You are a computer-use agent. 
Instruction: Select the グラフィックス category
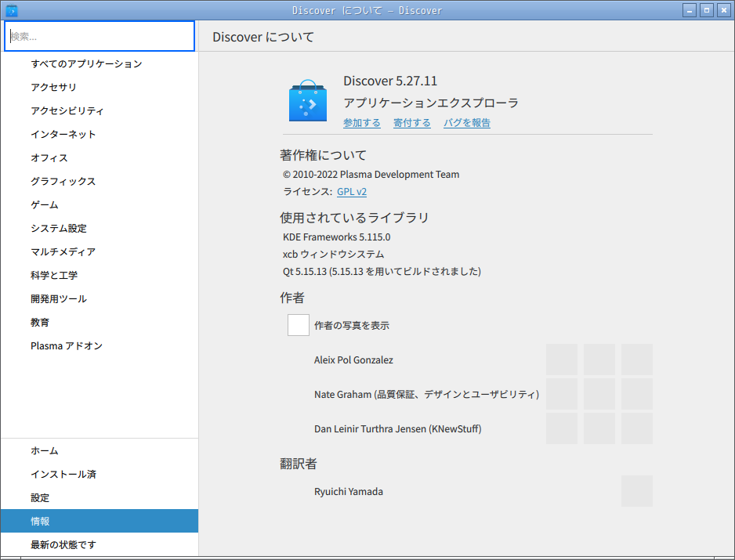pos(100,181)
